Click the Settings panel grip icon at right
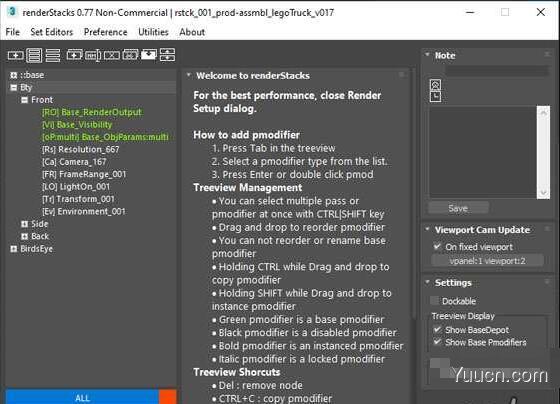Image resolution: width=560 pixels, height=404 pixels. pyautogui.click(x=547, y=282)
